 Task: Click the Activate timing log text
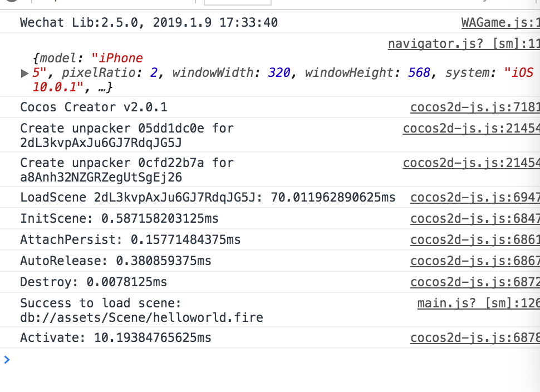tap(116, 337)
